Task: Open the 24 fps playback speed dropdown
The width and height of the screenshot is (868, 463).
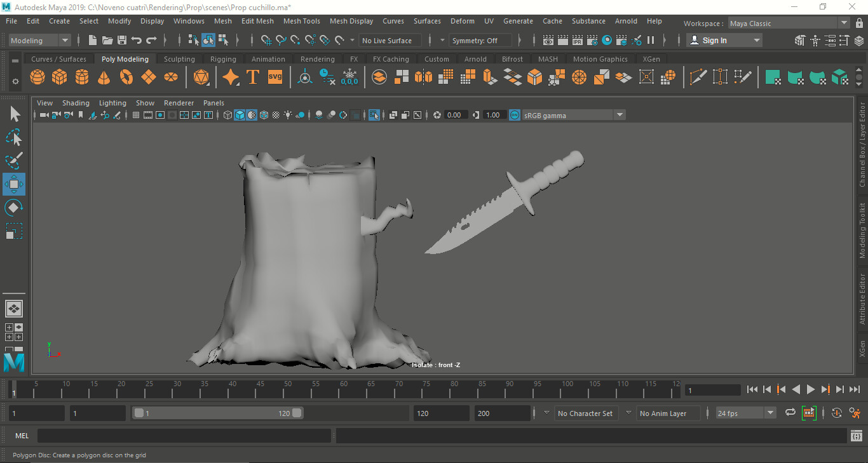Action: [x=770, y=413]
